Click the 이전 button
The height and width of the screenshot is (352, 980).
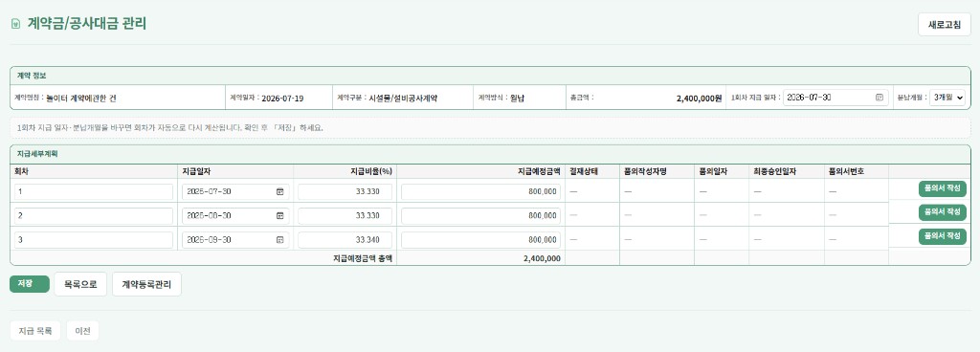click(82, 331)
